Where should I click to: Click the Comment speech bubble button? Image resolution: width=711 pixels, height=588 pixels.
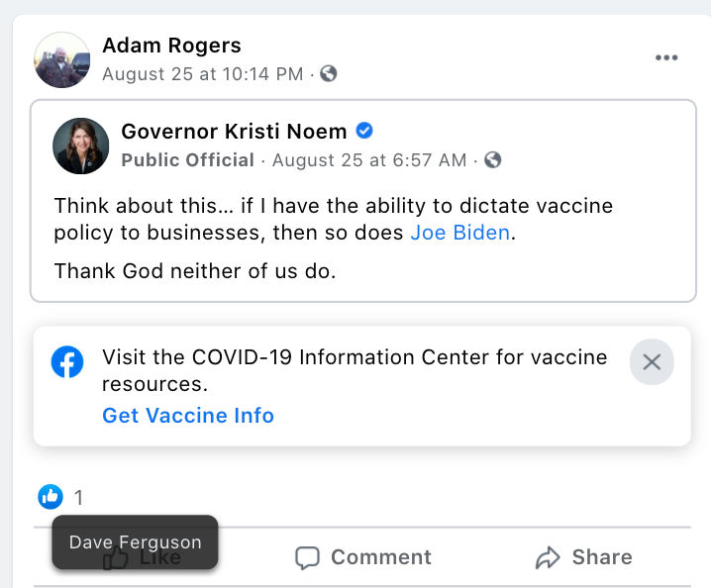(363, 557)
